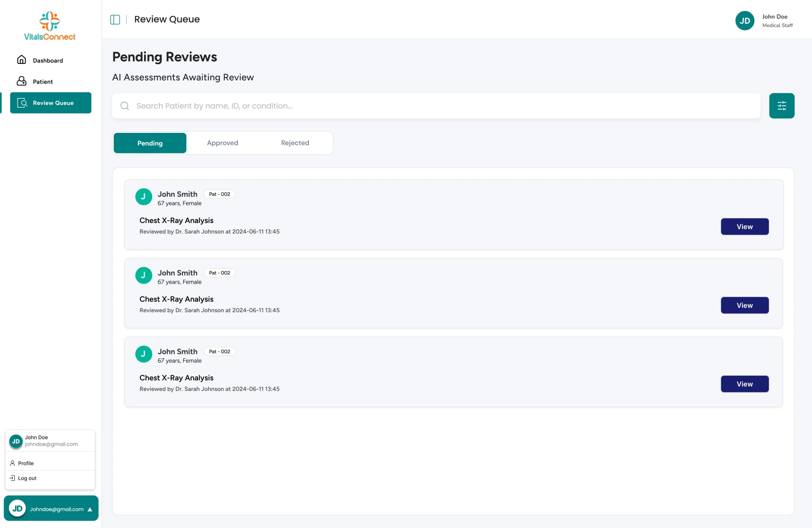The height and width of the screenshot is (528, 812).
Task: Open Dashboard from the sidebar
Action: [x=51, y=60]
